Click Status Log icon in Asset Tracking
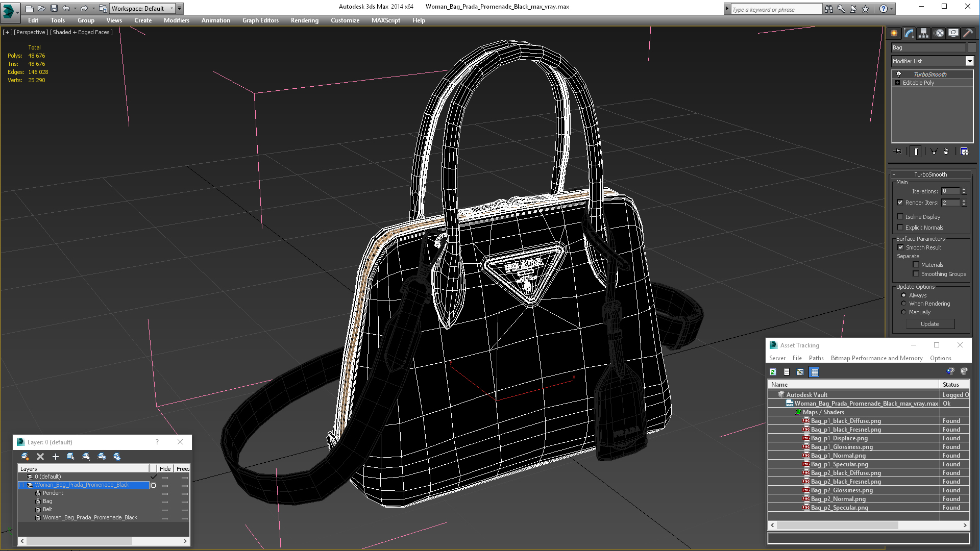This screenshot has width=980, height=551. coord(787,372)
